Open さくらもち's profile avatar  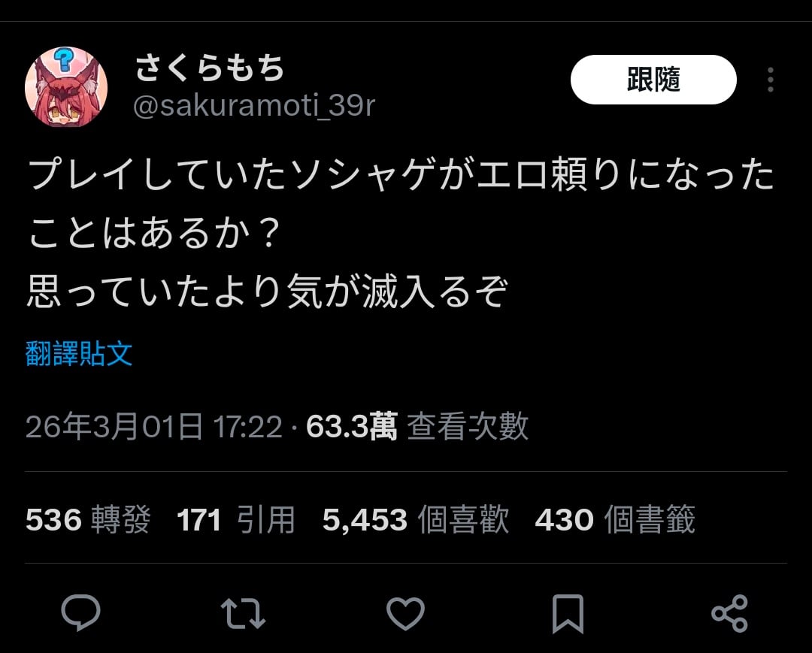pos(66,87)
